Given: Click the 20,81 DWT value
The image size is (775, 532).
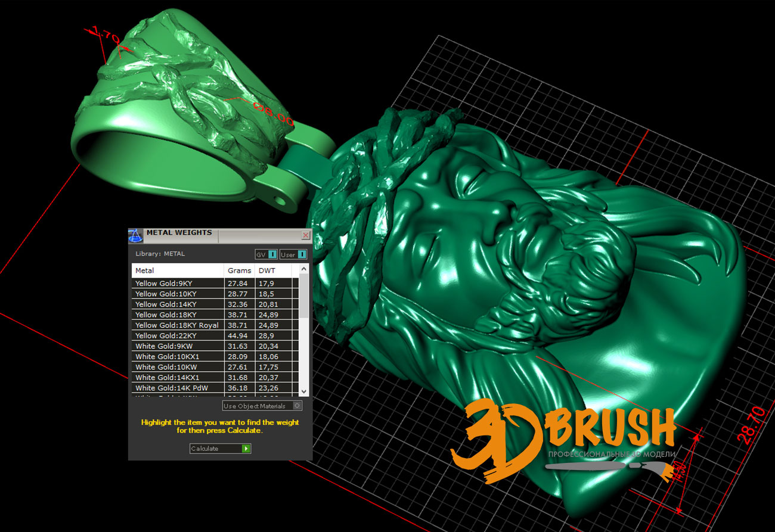Looking at the screenshot, I should pos(268,304).
